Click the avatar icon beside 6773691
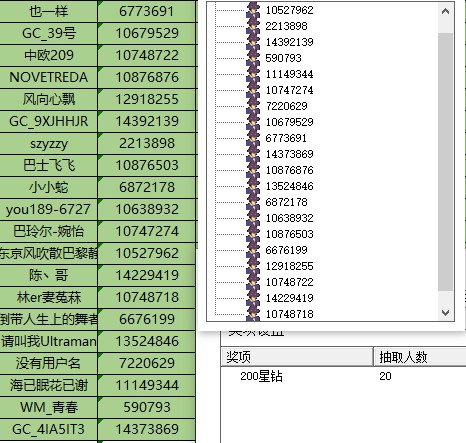 [x=253, y=138]
